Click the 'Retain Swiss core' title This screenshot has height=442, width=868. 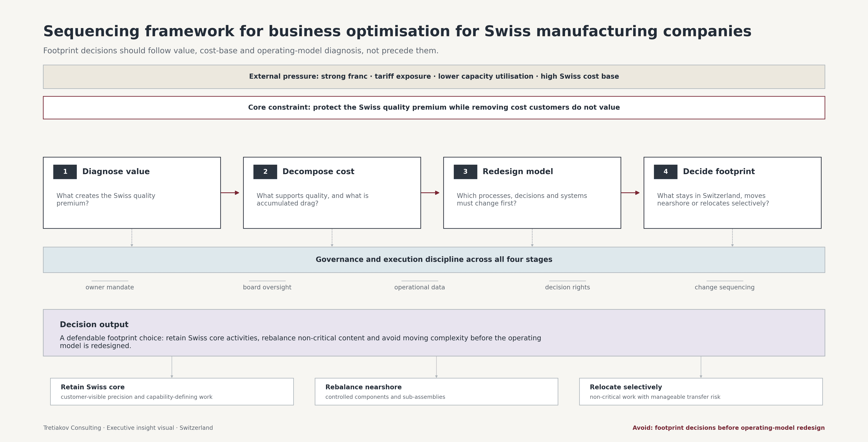[93, 387]
